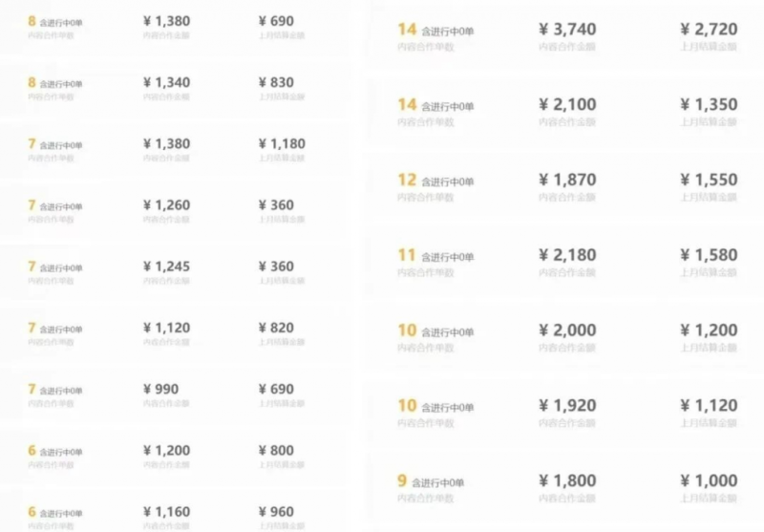764x532 pixels.
Task: Select the ¥1,870 cooperation amount
Action: (567, 180)
